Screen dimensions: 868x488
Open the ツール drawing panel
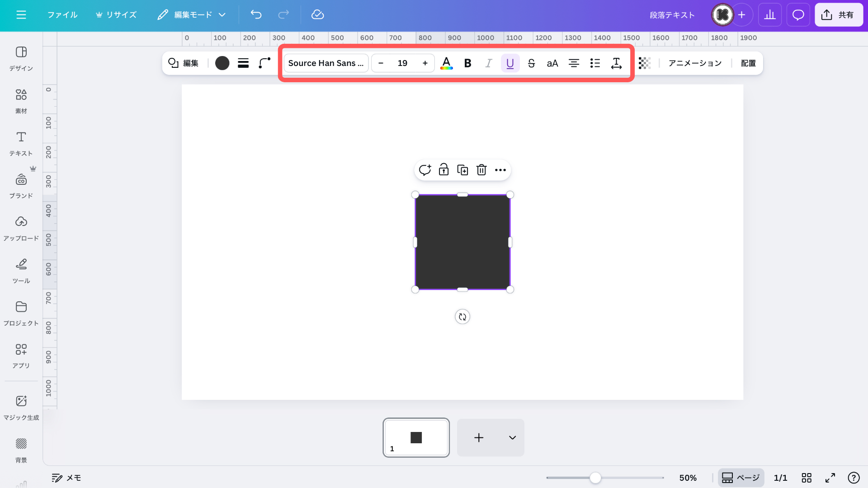point(21,271)
